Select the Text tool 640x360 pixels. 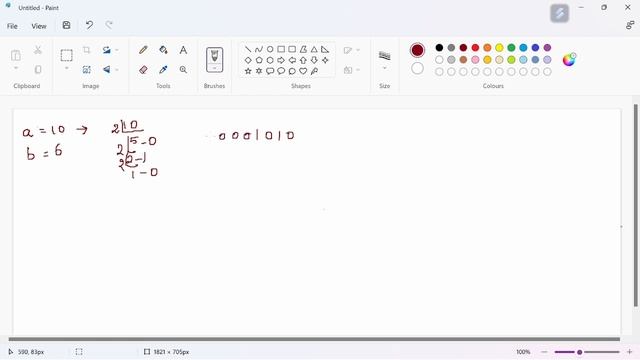pyautogui.click(x=183, y=50)
